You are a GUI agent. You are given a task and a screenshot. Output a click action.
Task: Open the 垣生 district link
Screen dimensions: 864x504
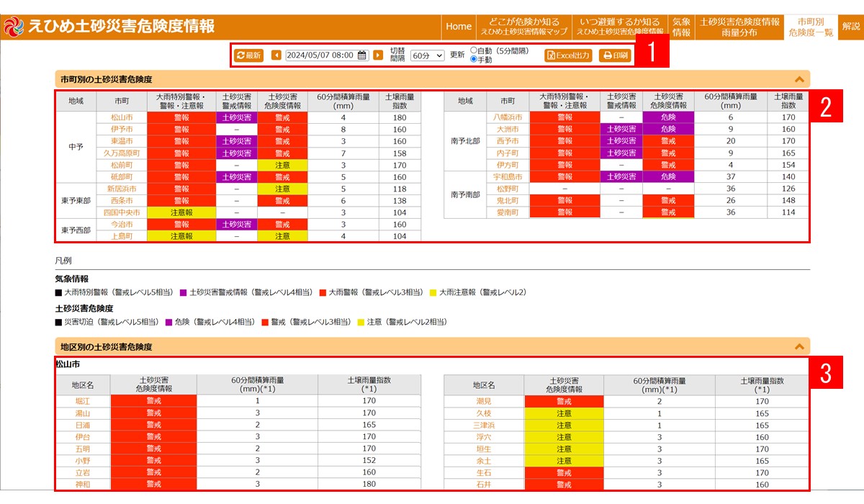click(x=484, y=449)
